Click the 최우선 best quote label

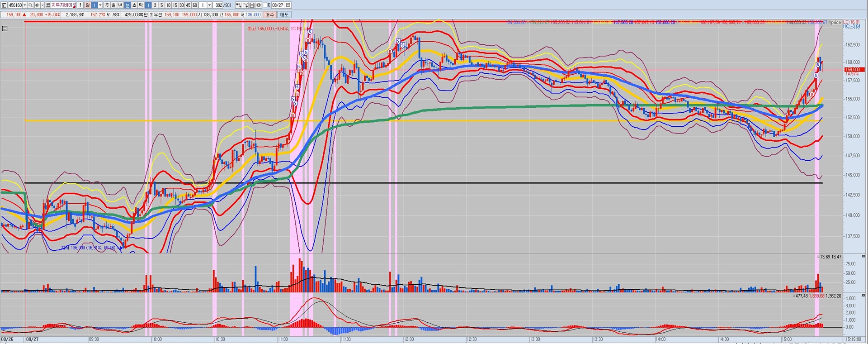156,14
